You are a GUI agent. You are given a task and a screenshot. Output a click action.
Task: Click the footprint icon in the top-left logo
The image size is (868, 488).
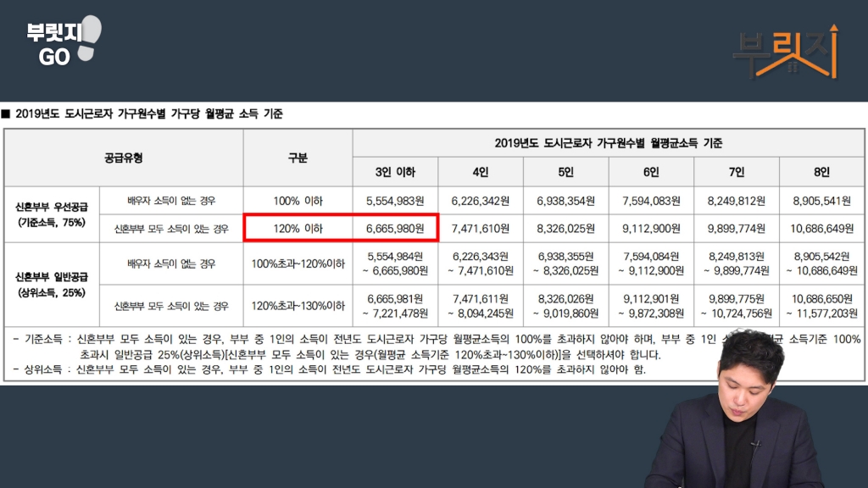point(88,39)
